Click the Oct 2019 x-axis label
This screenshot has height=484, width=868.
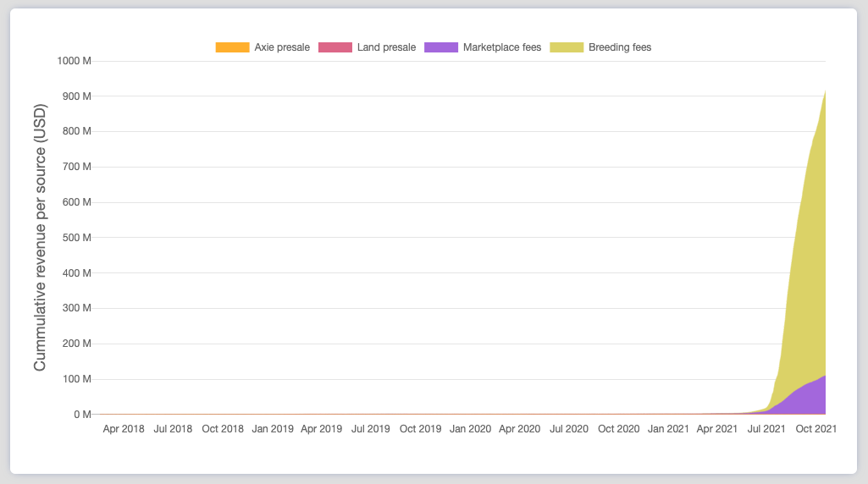click(x=421, y=429)
